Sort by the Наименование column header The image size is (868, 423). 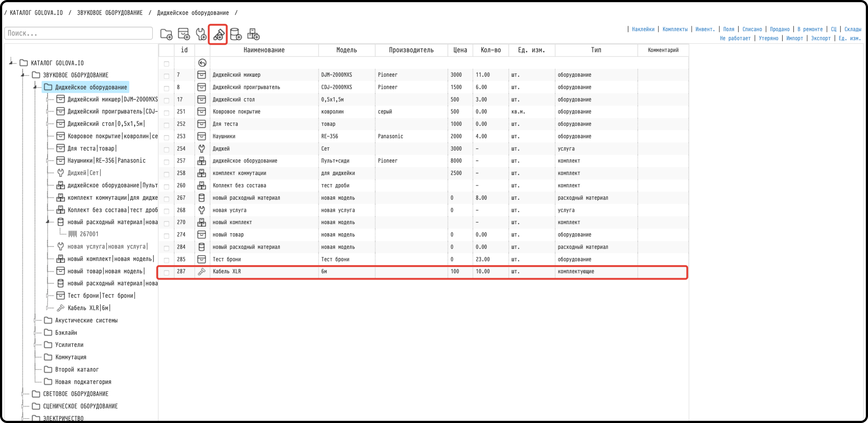[264, 50]
